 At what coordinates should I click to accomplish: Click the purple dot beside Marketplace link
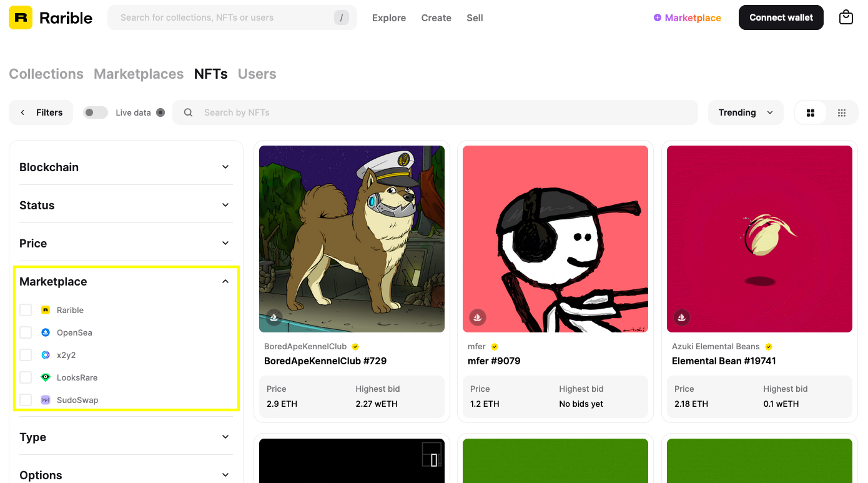coord(658,17)
